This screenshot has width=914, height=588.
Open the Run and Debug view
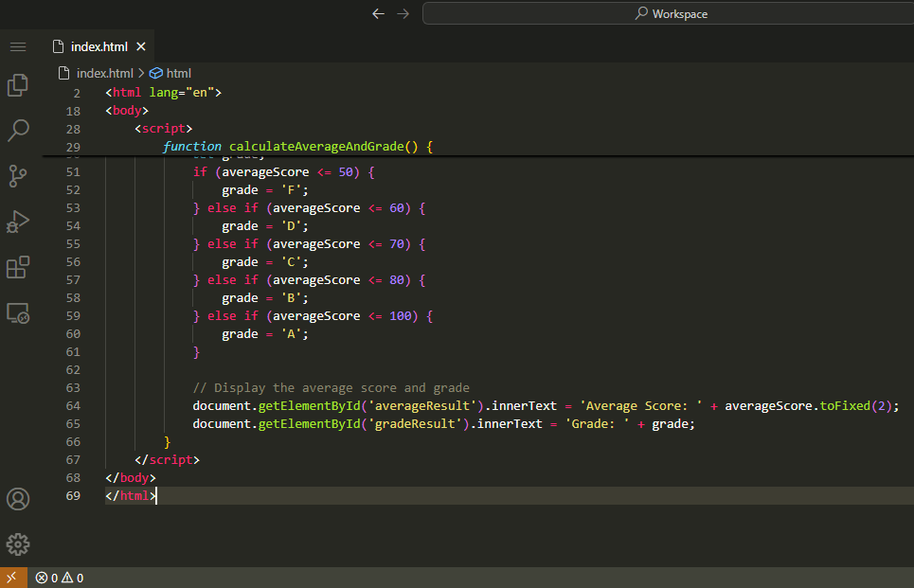click(x=18, y=222)
